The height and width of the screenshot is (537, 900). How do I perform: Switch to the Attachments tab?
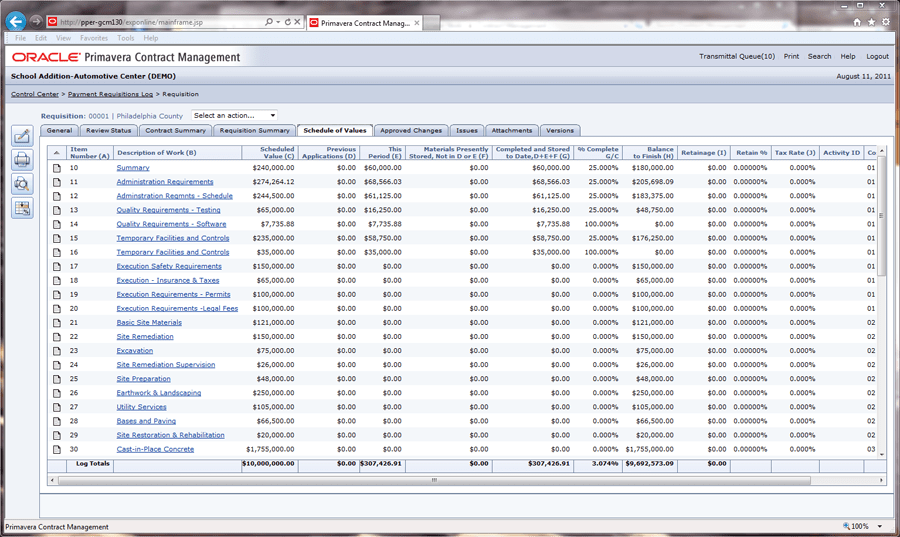(x=512, y=130)
